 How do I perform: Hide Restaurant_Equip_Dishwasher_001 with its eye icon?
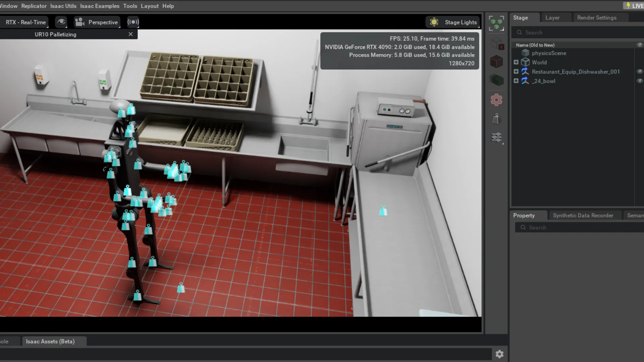pos(639,71)
